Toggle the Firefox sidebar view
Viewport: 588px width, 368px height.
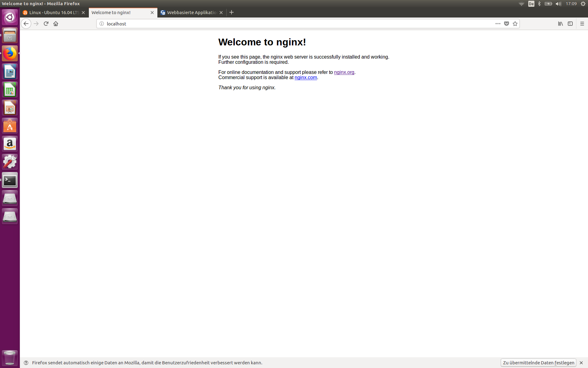(570, 24)
